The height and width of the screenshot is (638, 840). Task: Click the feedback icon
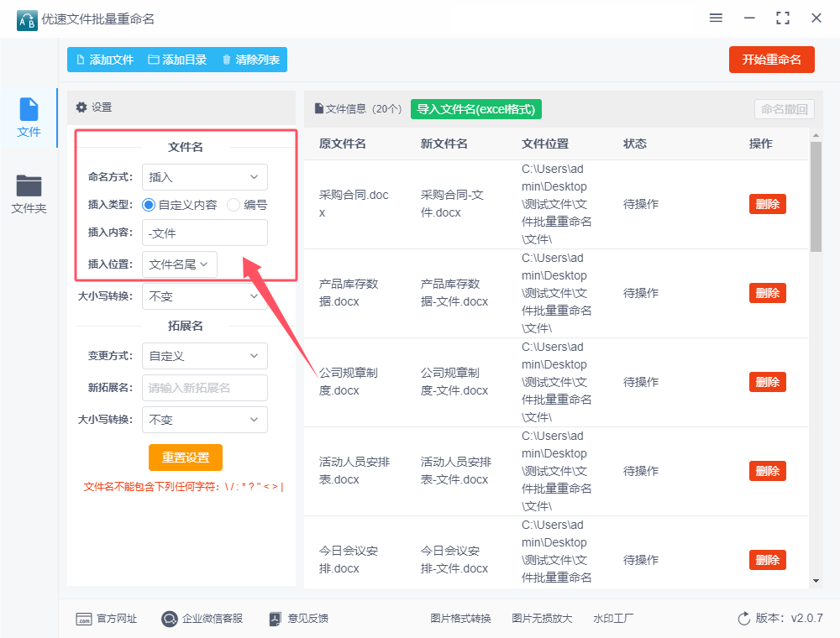point(275,619)
